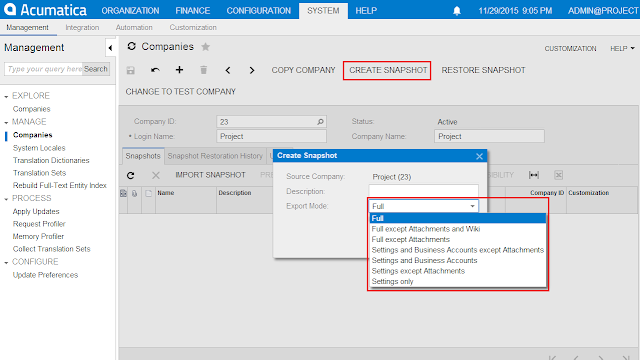Collapse the Management navigation pane arrow
The height and width of the screenshot is (360, 640).
coord(110,48)
